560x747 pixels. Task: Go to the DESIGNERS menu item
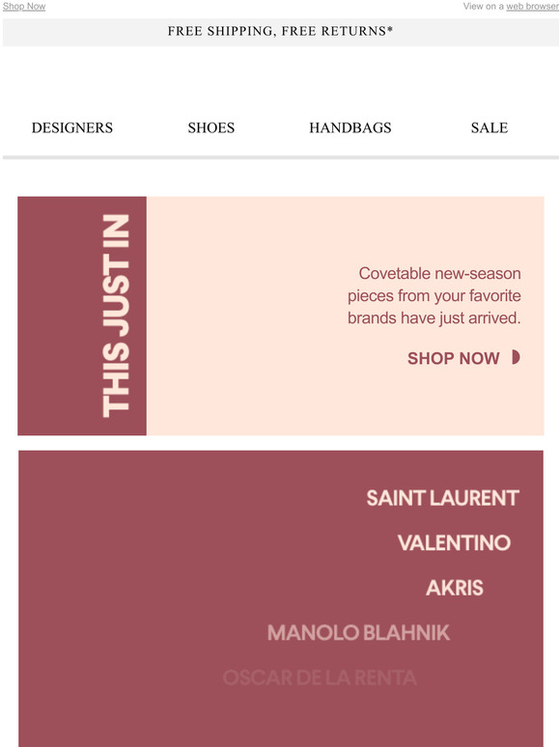[x=72, y=127]
